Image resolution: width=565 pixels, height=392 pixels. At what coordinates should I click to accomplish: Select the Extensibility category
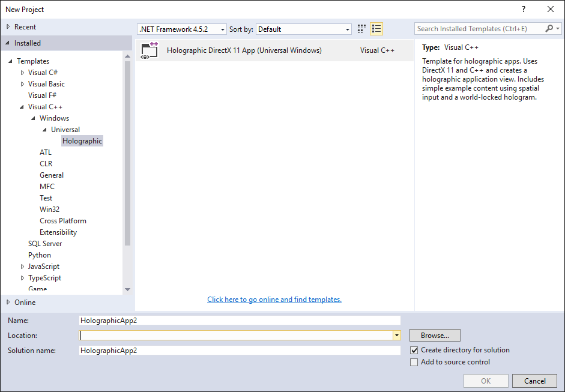[x=58, y=232]
